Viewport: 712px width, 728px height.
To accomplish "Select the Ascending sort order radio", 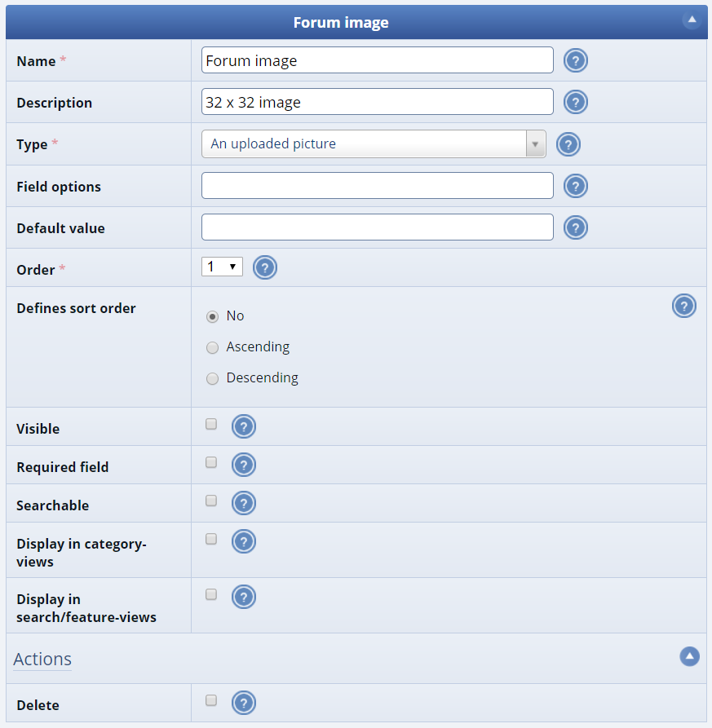I will 213,347.
